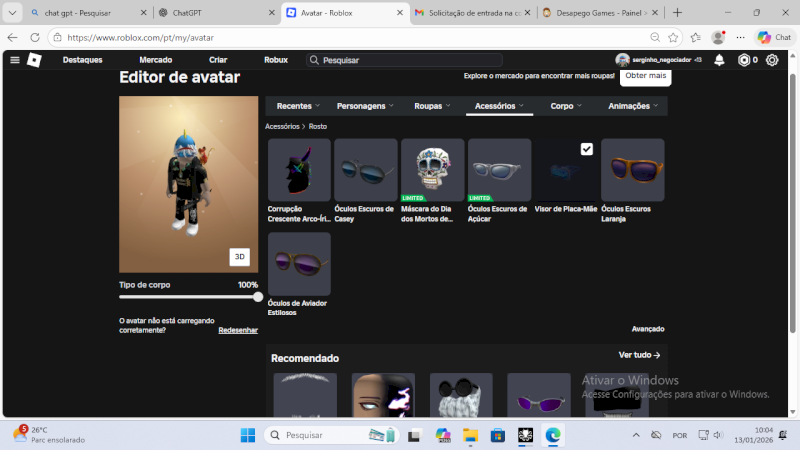The image size is (800, 450).
Task: Open the Robux balance icon
Action: coord(745,60)
